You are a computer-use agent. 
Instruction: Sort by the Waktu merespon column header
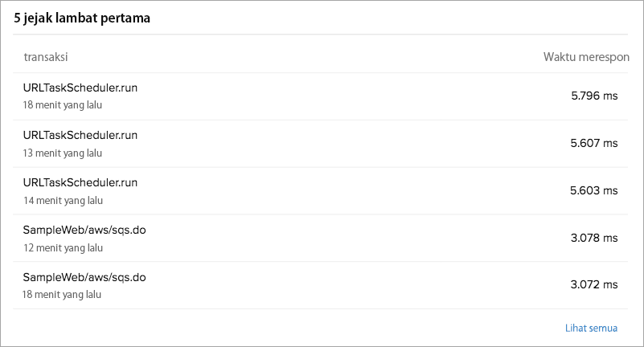[586, 56]
